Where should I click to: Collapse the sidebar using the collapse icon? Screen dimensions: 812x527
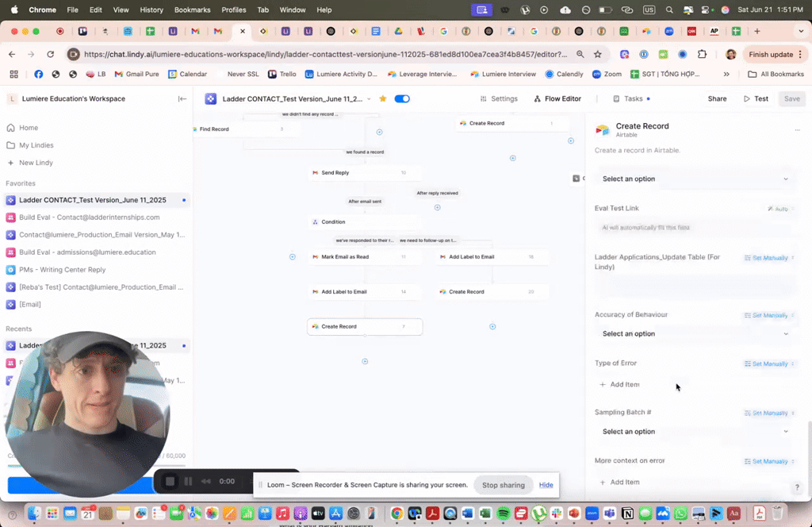click(x=182, y=99)
